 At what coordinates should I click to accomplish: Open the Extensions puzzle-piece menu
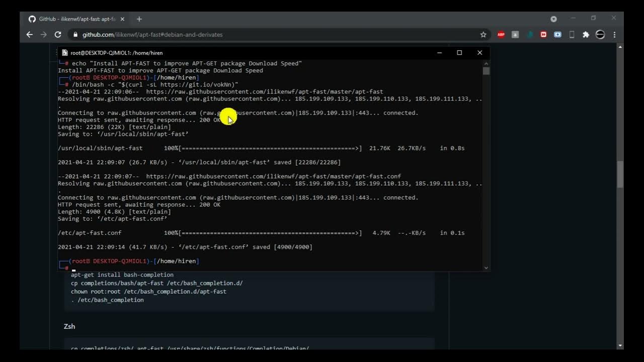tap(586, 35)
